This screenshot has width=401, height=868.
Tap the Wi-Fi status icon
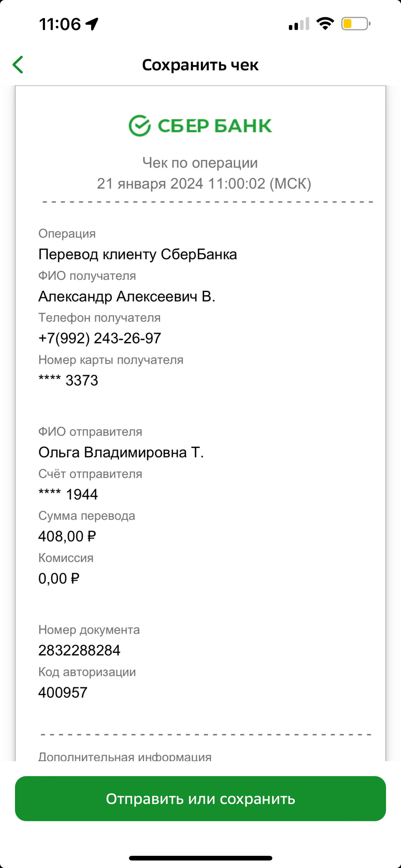pyautogui.click(x=325, y=24)
